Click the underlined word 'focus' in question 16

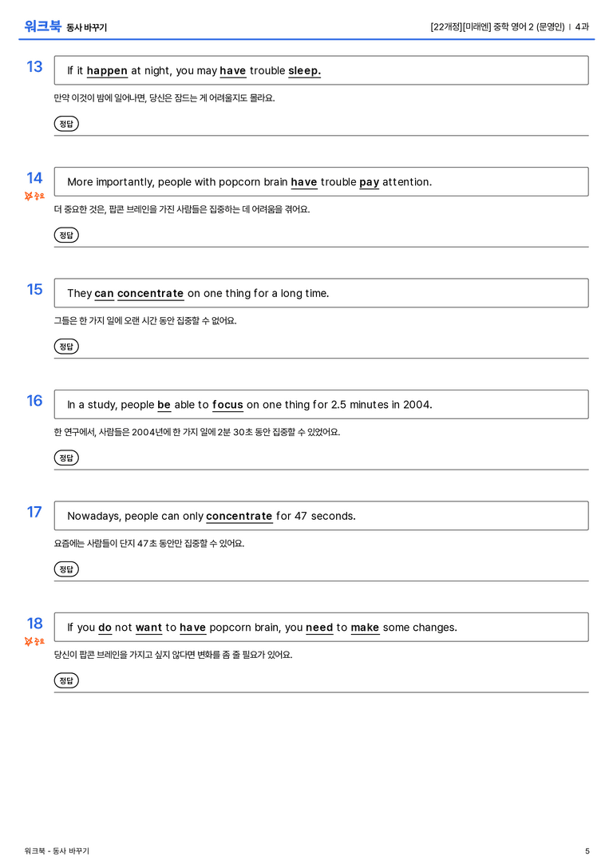(227, 405)
